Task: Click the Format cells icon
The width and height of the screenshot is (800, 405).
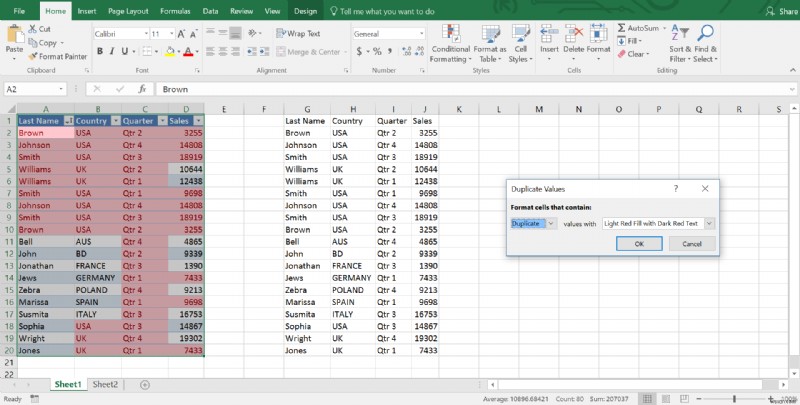Action: pyautogui.click(x=598, y=34)
